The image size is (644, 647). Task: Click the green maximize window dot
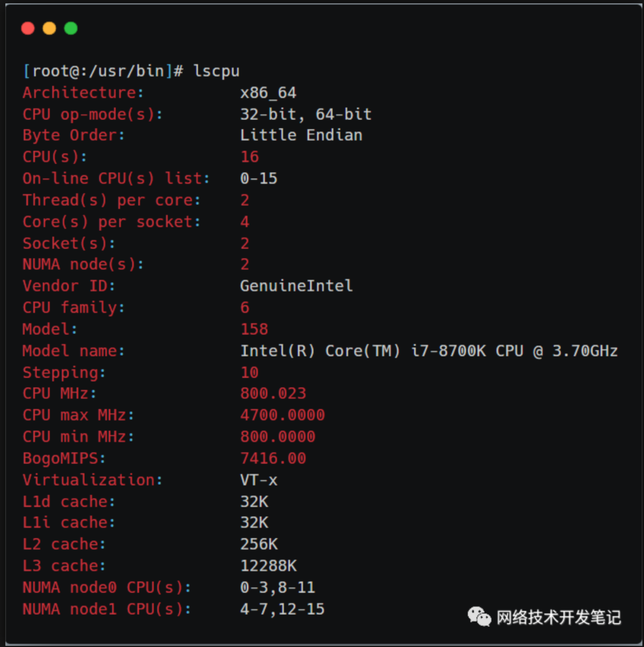(71, 28)
